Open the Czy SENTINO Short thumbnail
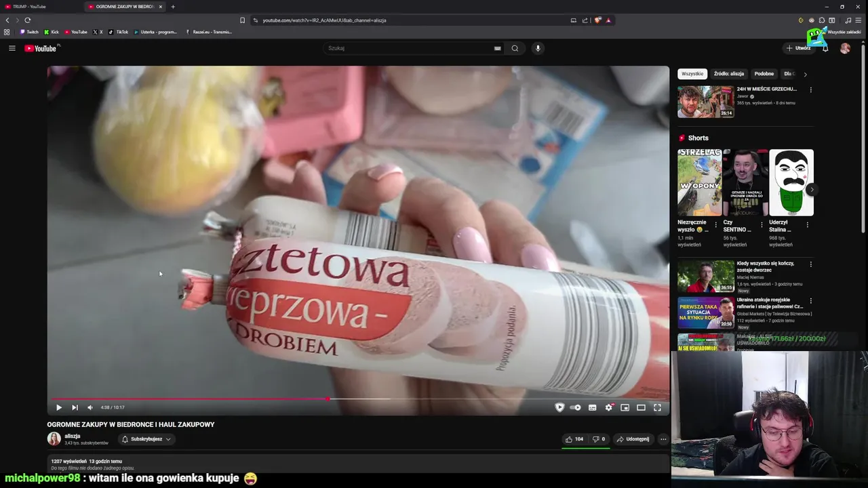868x488 pixels. (x=745, y=182)
